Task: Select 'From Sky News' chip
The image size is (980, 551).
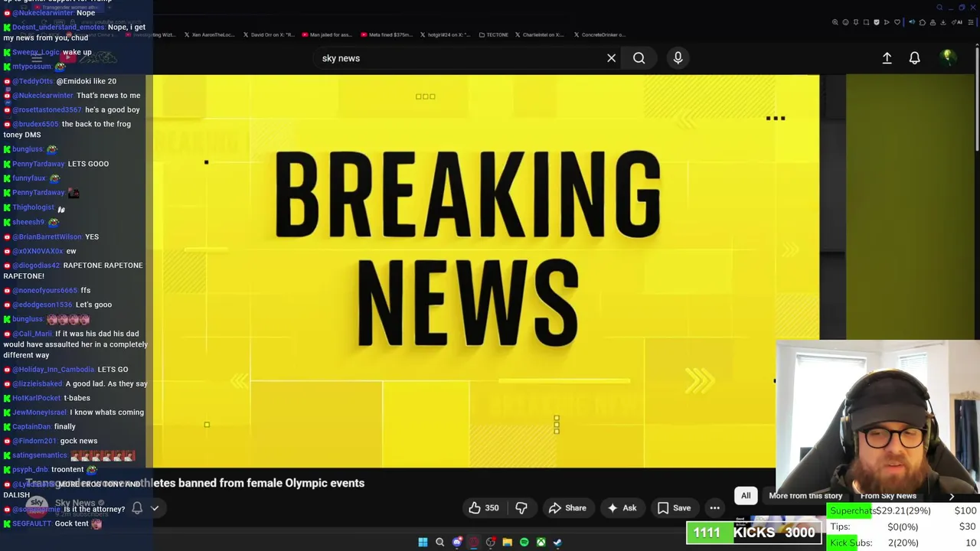Action: click(888, 495)
